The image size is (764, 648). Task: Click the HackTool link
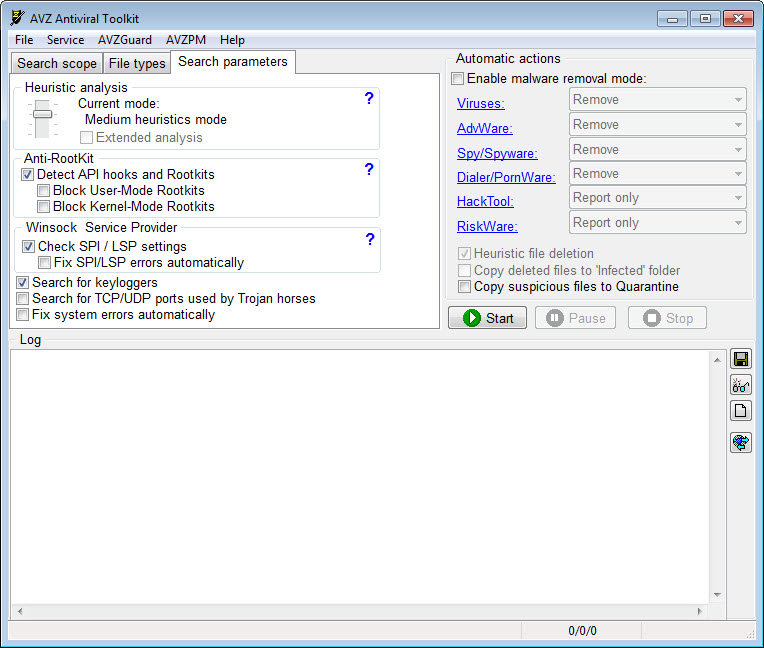[x=485, y=201]
